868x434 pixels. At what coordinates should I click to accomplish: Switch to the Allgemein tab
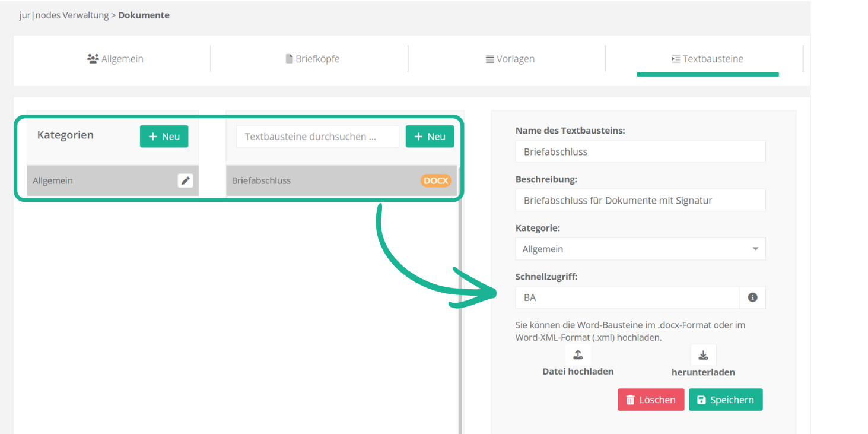[115, 59]
